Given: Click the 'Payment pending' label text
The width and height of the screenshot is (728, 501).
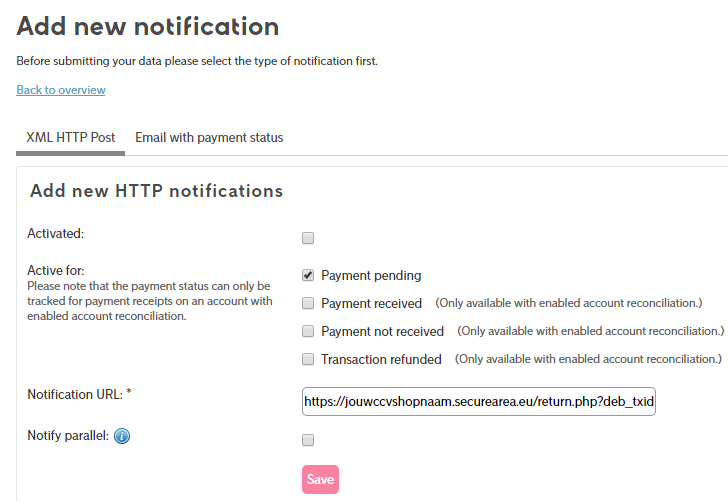Looking at the screenshot, I should [x=371, y=275].
